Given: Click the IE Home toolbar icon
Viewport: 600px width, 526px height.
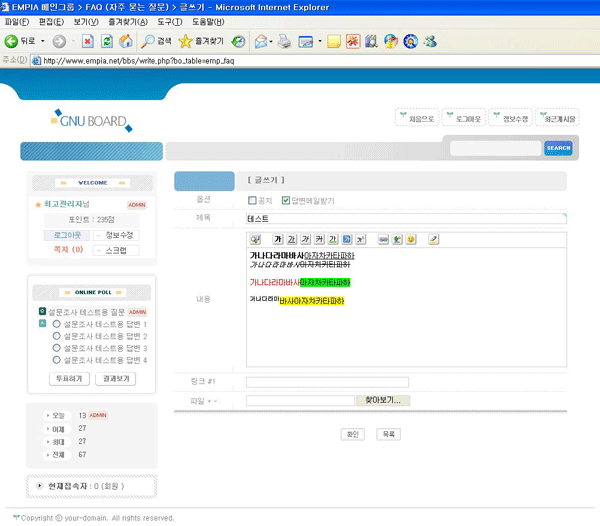Looking at the screenshot, I should (x=125, y=41).
